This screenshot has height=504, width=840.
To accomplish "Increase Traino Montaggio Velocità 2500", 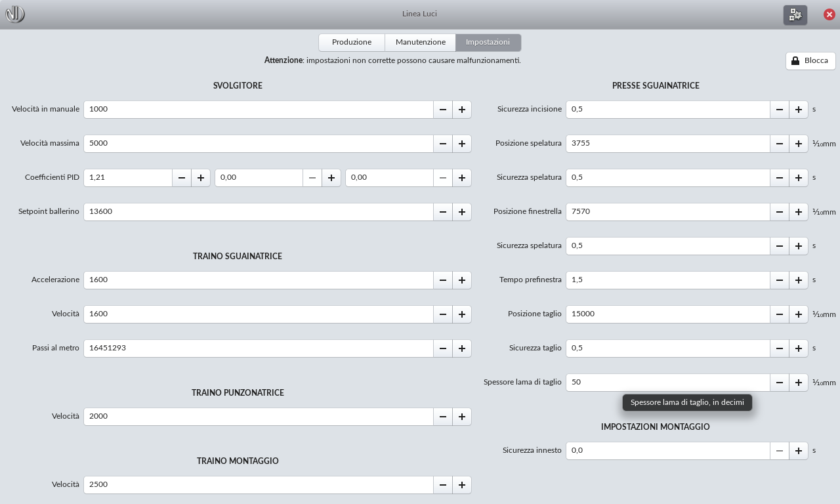I will [462, 485].
